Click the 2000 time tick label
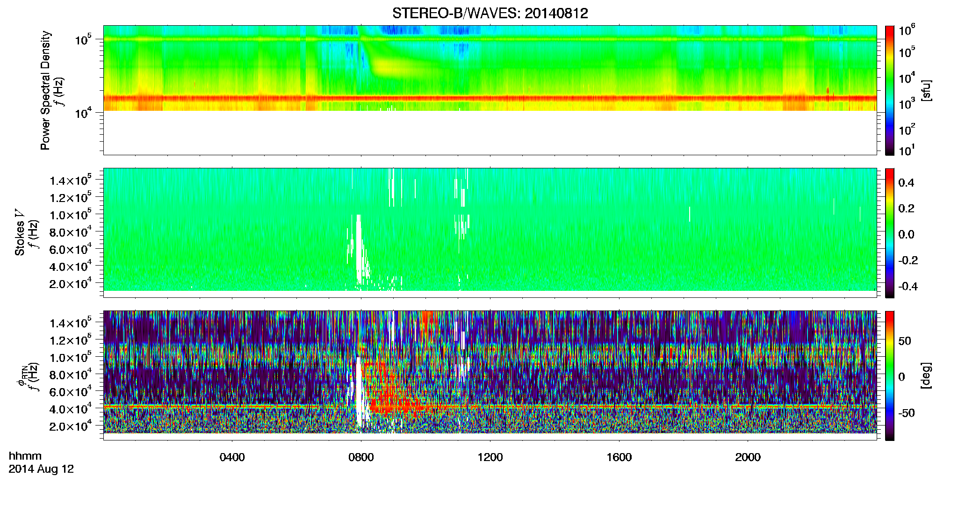The width and height of the screenshot is (980, 505). [x=748, y=457]
